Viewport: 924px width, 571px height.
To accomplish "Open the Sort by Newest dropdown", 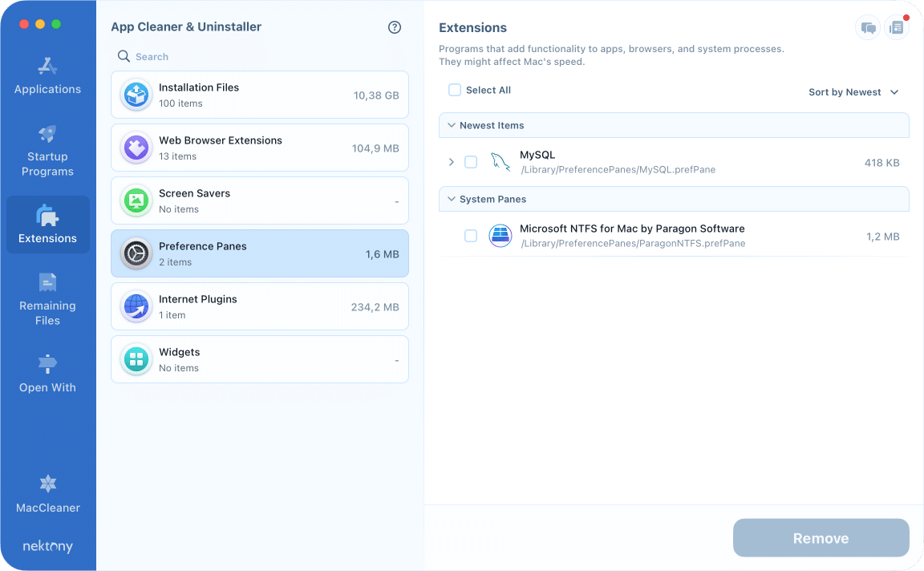I will (x=853, y=92).
